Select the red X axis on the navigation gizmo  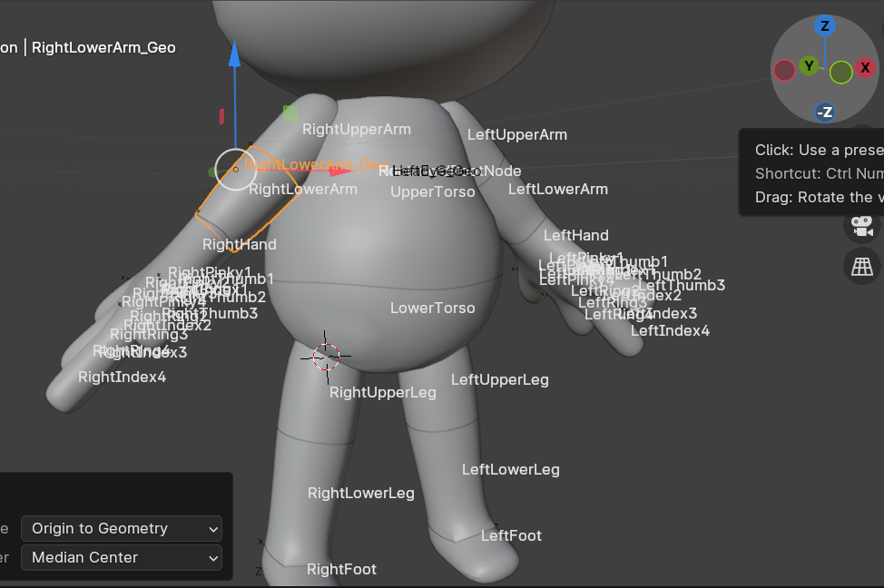864,67
